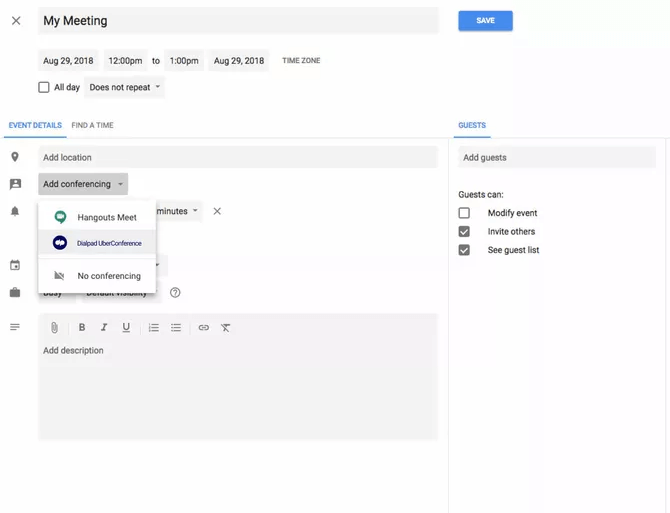Attach a file with the paperclip icon
Viewport: 670px width, 513px height.
tap(54, 328)
